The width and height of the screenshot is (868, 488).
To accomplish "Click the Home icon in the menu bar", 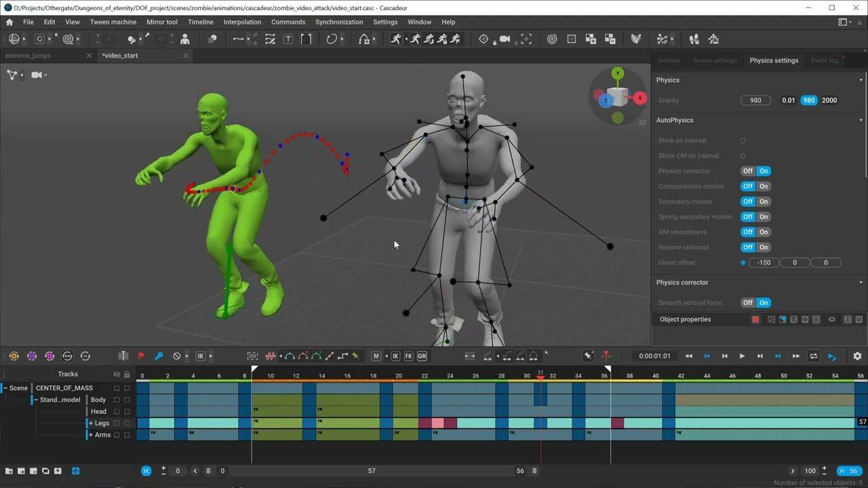I will tap(9, 22).
